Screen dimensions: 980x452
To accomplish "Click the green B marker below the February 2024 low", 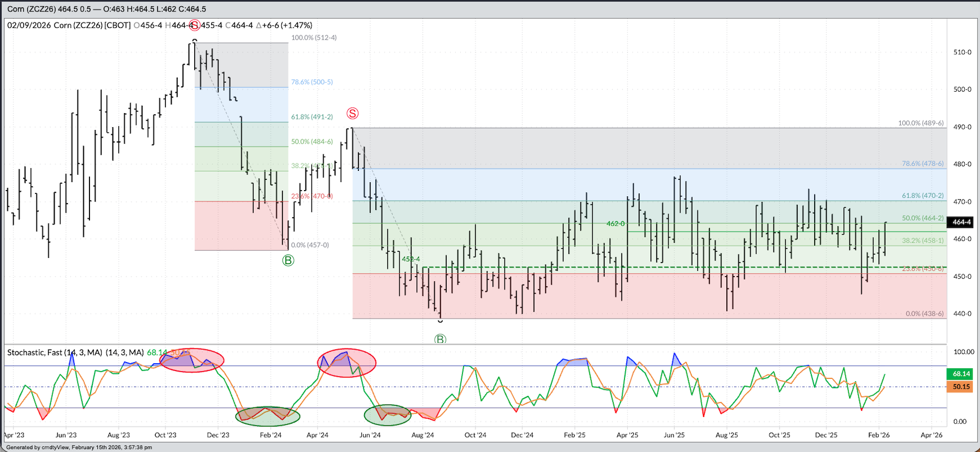I will pos(288,260).
